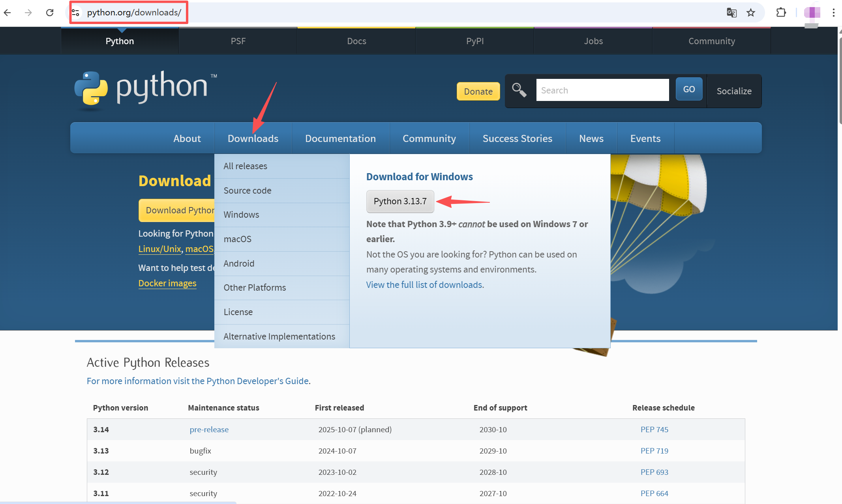This screenshot has width=842, height=504.
Task: Select Windows in the Downloads submenu
Action: click(241, 215)
